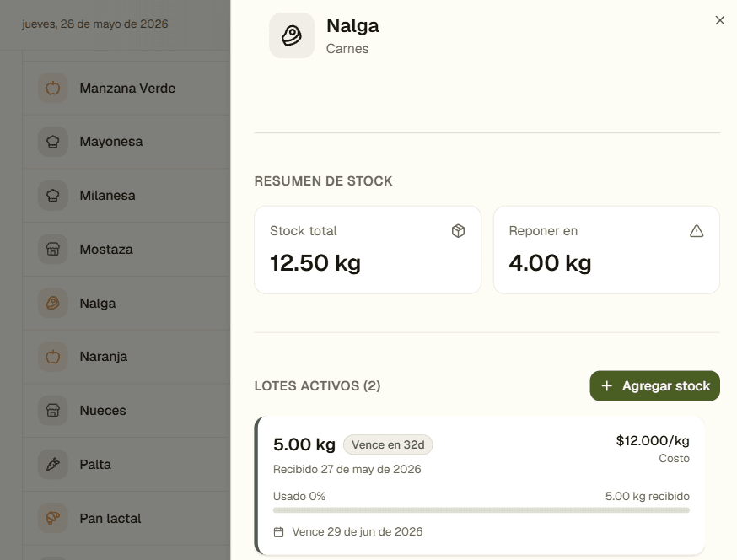Open the Mostaza ingredient row
Viewport: 737px width, 560px height.
[126, 249]
